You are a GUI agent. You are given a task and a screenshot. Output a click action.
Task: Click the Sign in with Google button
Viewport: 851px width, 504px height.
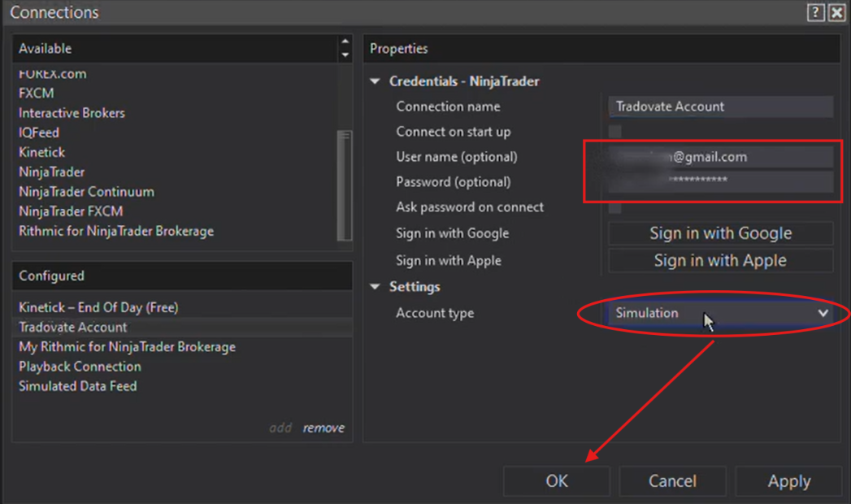(721, 233)
